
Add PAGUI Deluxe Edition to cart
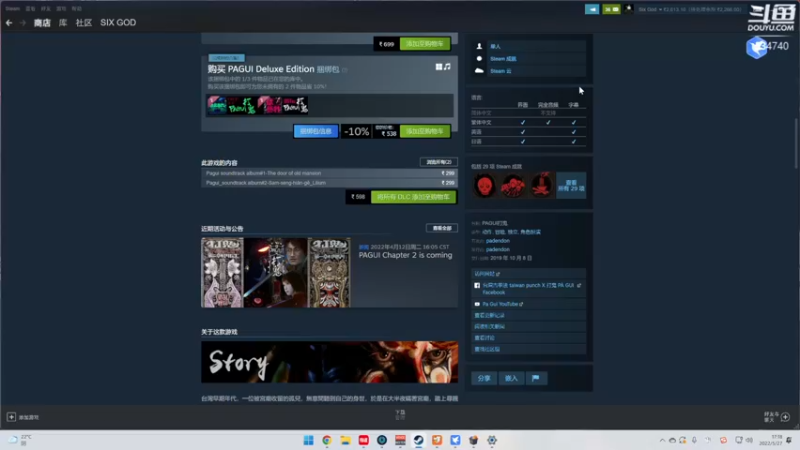425,131
